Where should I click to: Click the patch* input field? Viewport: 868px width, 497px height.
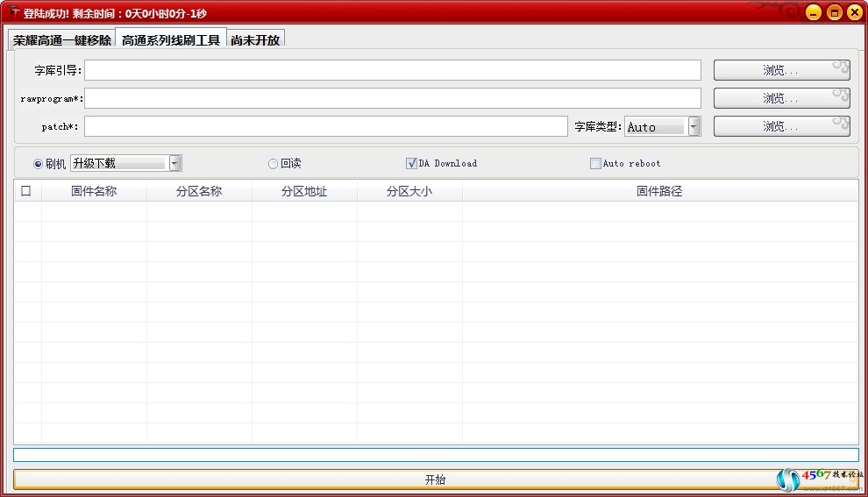click(x=326, y=126)
